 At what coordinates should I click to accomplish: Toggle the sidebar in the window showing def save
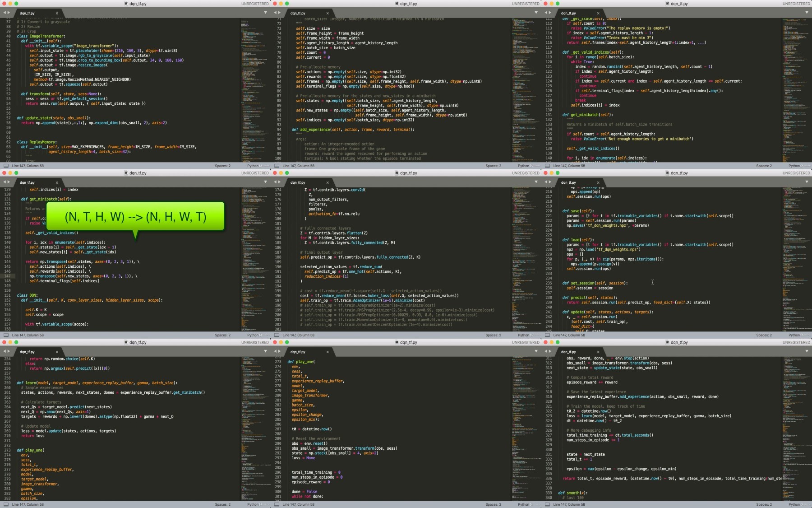547,335
